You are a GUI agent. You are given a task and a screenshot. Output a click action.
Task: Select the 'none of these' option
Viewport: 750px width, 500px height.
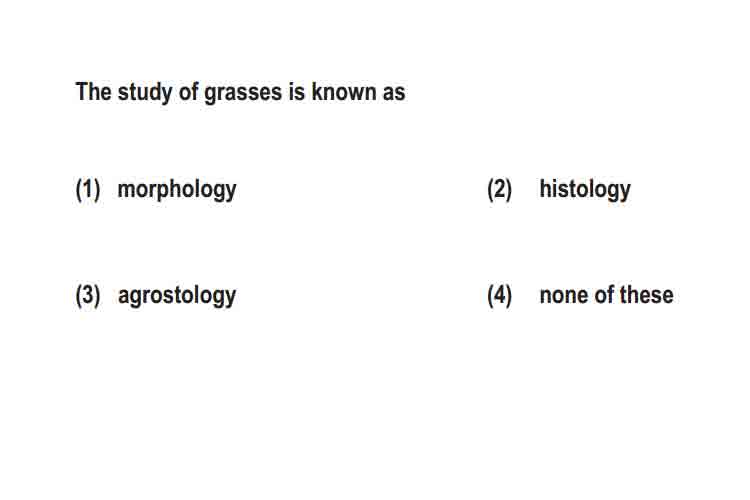pyautogui.click(x=606, y=295)
